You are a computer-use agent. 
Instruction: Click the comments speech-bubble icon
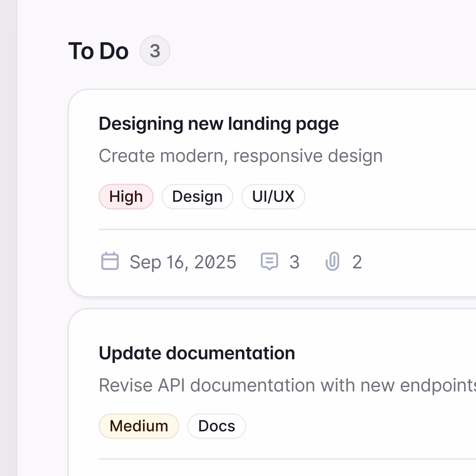point(269,261)
